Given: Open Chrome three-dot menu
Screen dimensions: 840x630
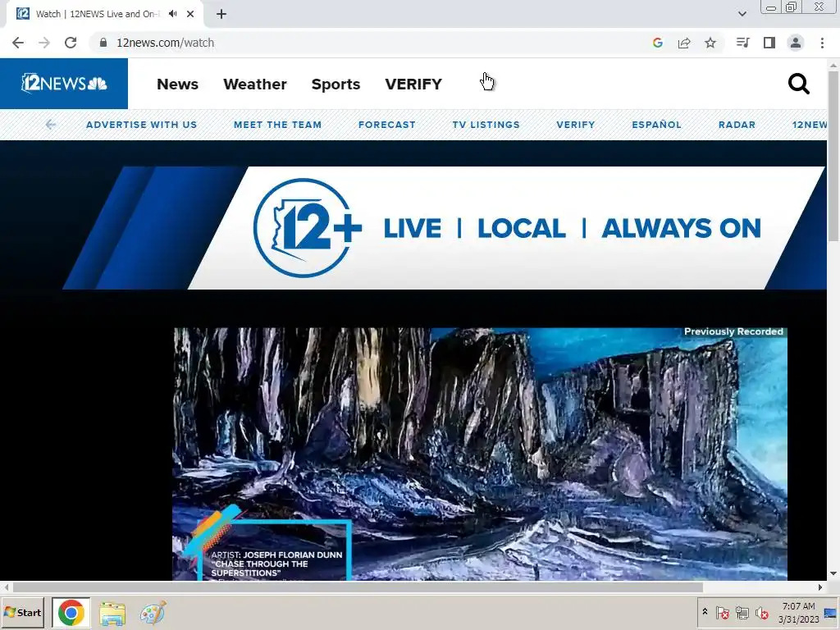Looking at the screenshot, I should point(822,43).
